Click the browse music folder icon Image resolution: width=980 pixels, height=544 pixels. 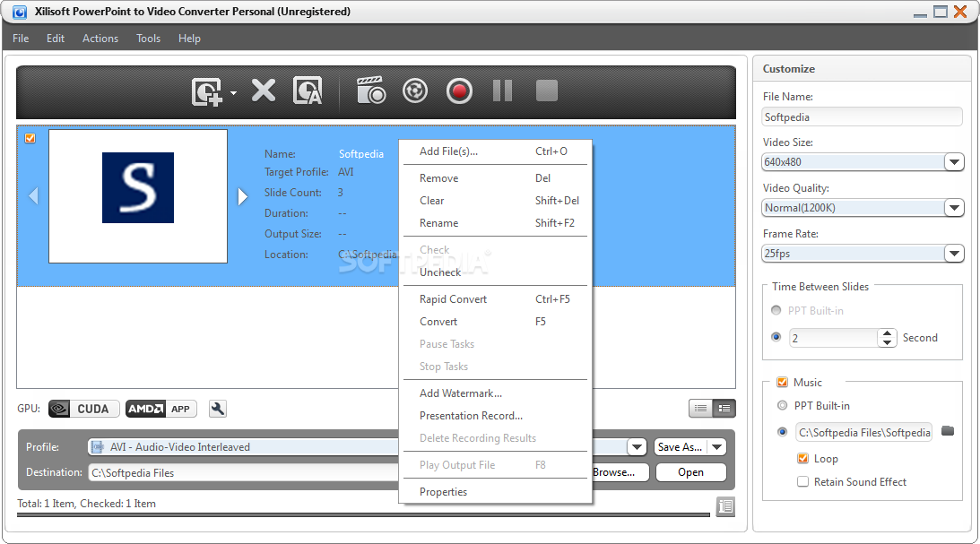point(948,431)
